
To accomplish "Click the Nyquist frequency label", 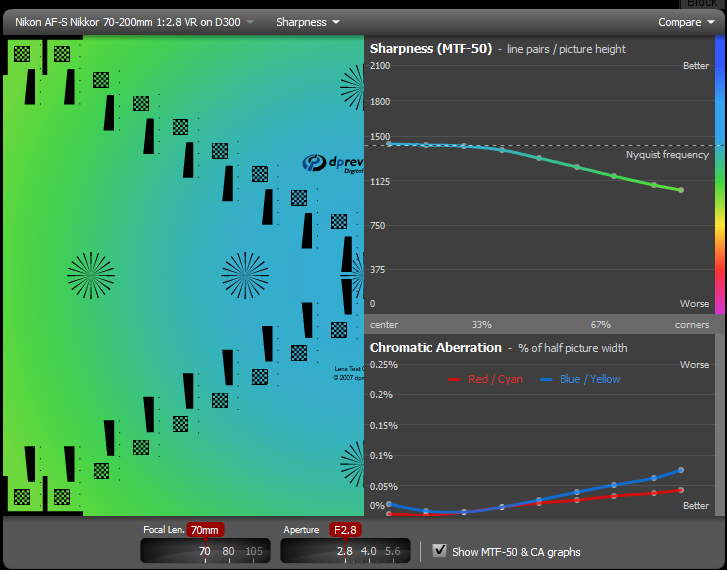I will tap(667, 155).
